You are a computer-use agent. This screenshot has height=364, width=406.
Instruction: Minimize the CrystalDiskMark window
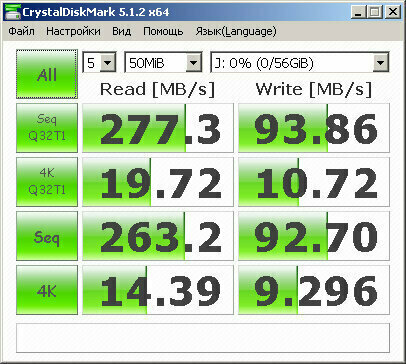click(358, 12)
